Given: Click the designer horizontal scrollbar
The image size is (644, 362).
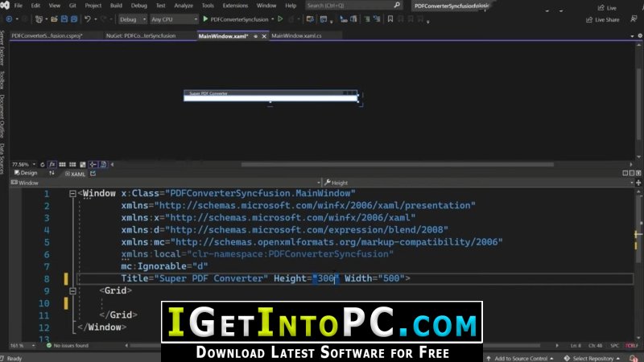Looking at the screenshot, I should 397,165.
